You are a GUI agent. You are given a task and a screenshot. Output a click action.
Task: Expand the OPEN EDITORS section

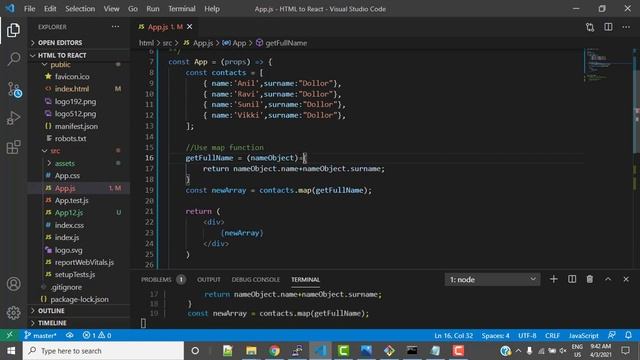pos(79,42)
